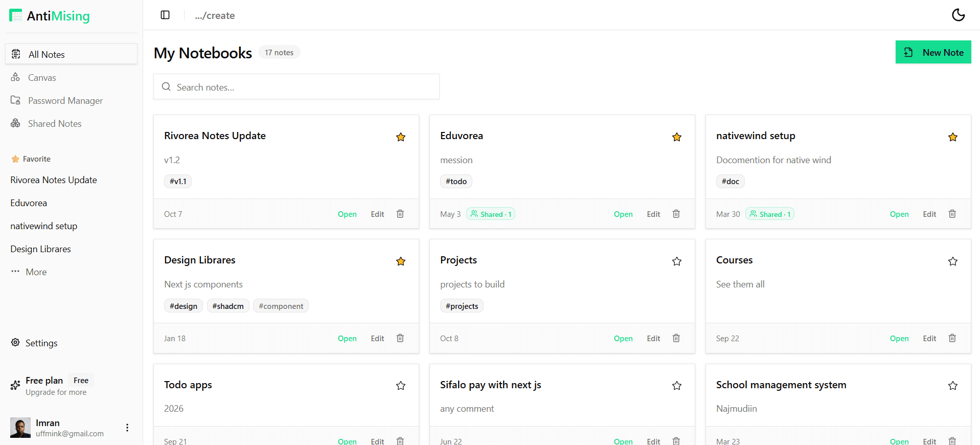
Task: Select Design Librares in sidebar favorites
Action: click(x=40, y=249)
